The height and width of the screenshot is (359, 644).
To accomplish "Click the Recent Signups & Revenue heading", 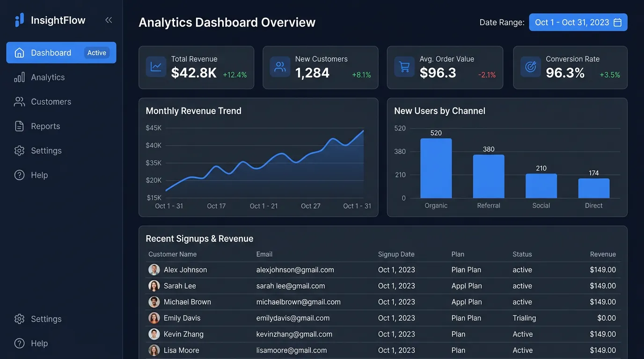I will [x=199, y=238].
